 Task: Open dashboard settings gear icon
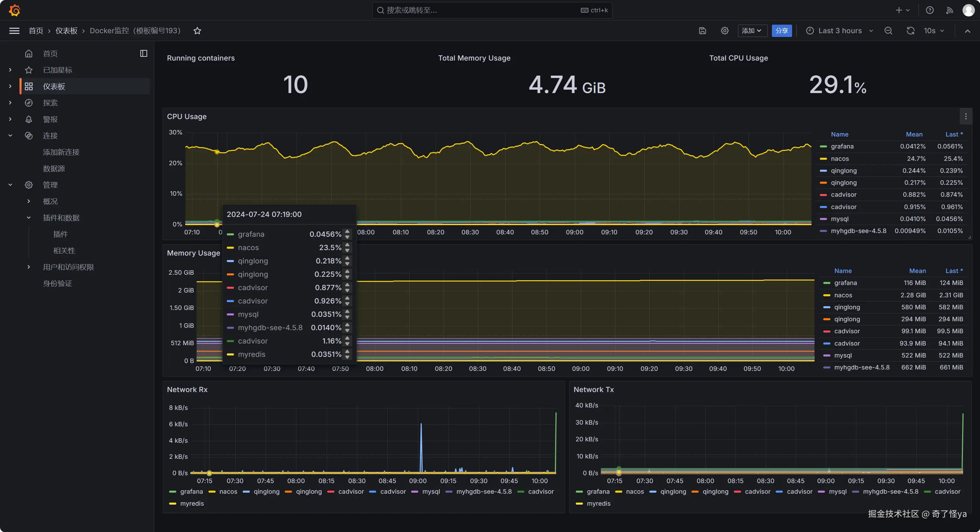(x=724, y=31)
